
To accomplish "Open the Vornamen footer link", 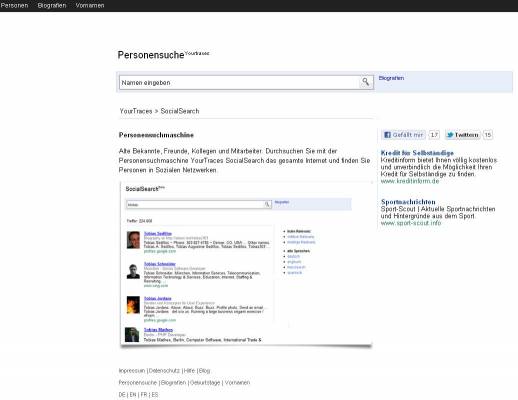I will [237, 383].
